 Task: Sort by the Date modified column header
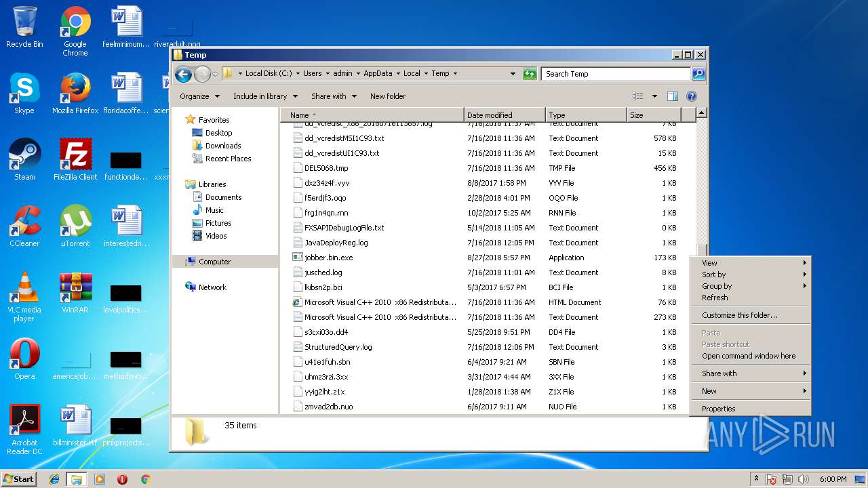click(x=505, y=115)
